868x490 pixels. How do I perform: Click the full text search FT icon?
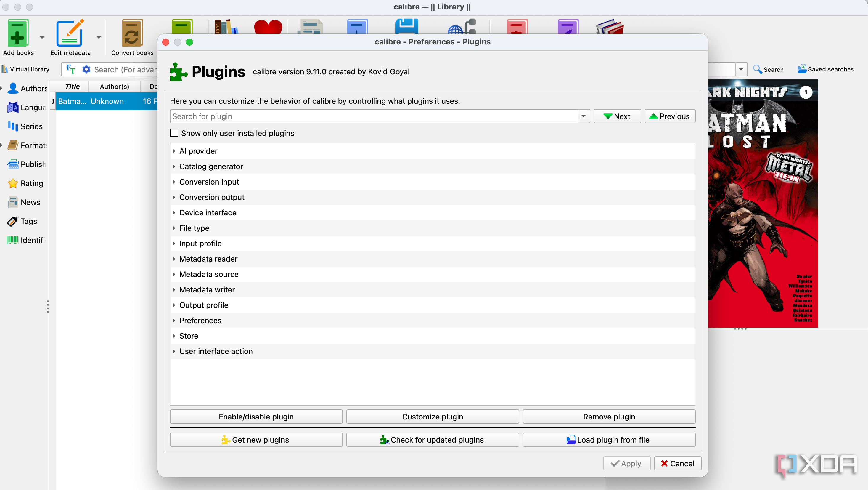pos(71,69)
